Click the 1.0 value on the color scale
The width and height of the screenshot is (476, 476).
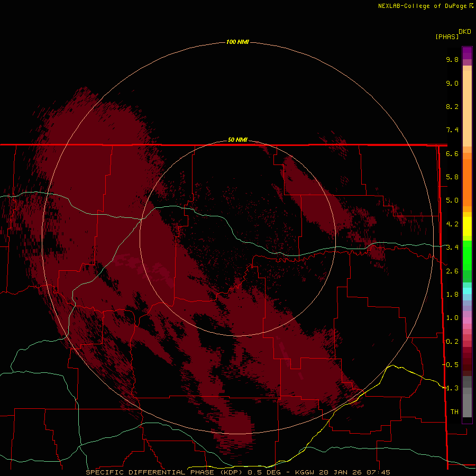point(452,318)
